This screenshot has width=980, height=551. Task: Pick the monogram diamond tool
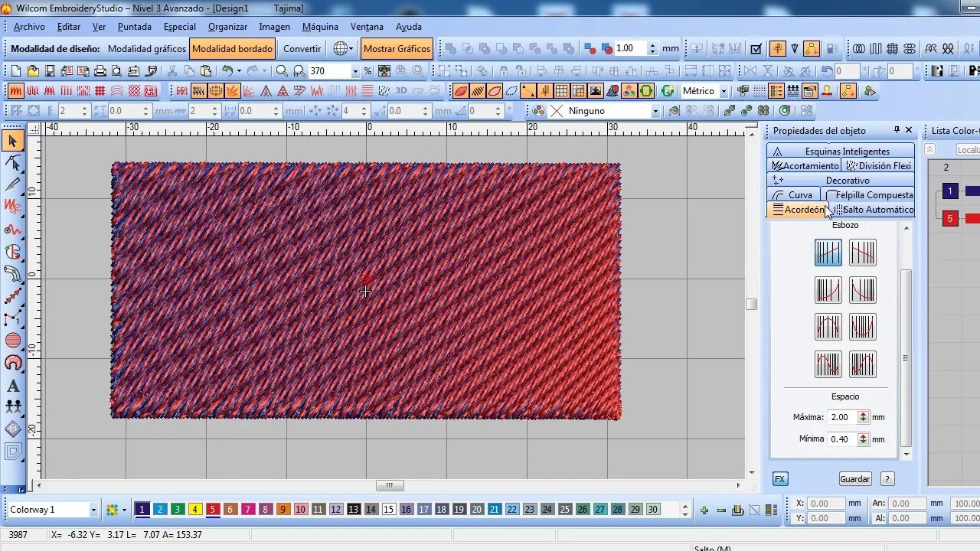(13, 430)
